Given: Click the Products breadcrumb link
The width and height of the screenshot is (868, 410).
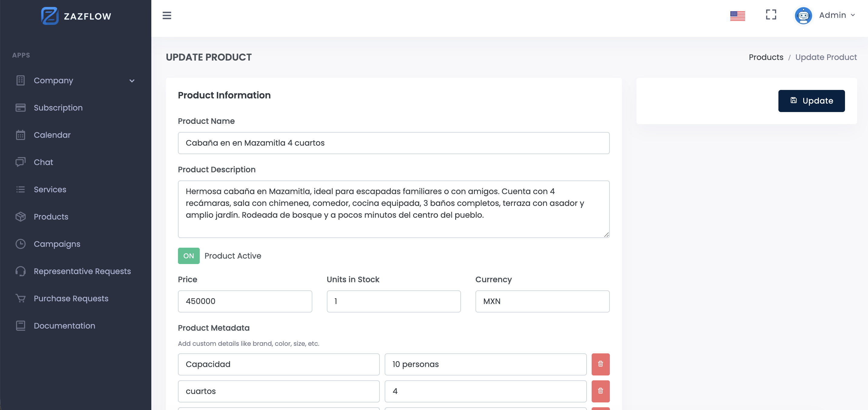Looking at the screenshot, I should point(766,57).
